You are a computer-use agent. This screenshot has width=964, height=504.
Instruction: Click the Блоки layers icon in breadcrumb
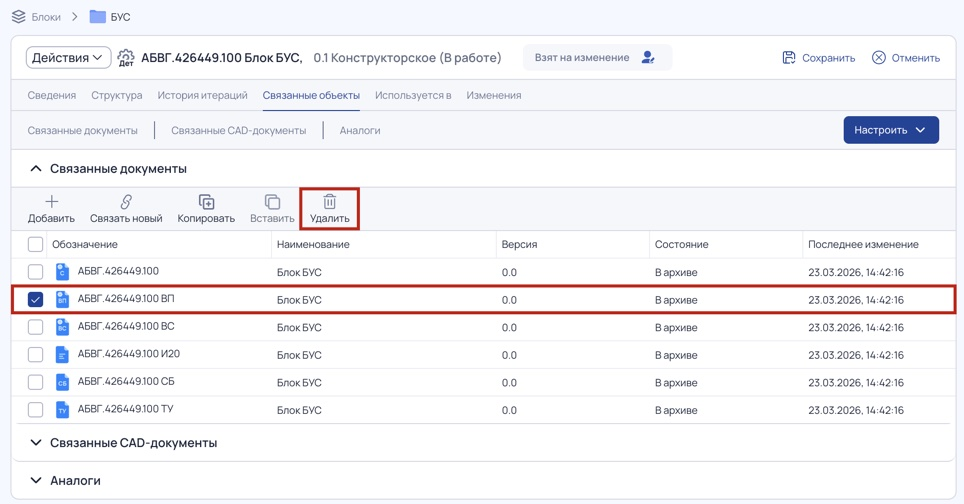(x=18, y=17)
